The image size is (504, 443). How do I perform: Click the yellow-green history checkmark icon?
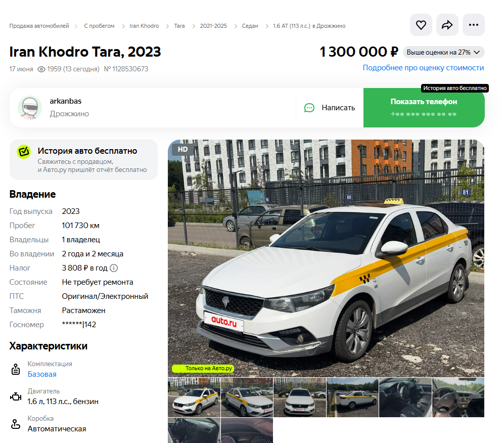pyautogui.click(x=24, y=151)
